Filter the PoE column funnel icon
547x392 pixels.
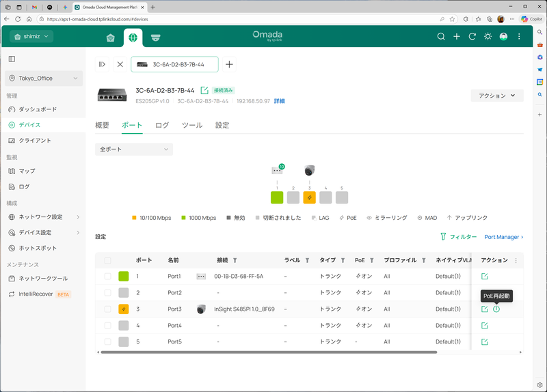pyautogui.click(x=372, y=260)
